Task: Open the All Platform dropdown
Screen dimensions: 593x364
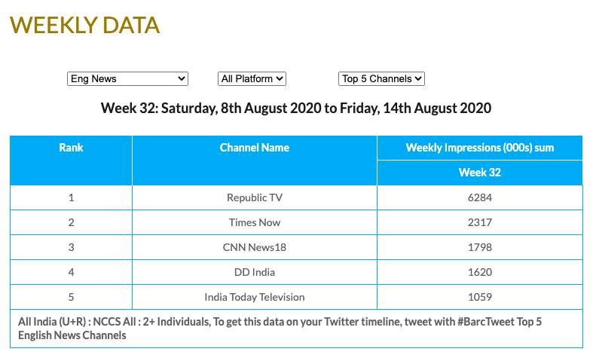Action: [x=252, y=78]
